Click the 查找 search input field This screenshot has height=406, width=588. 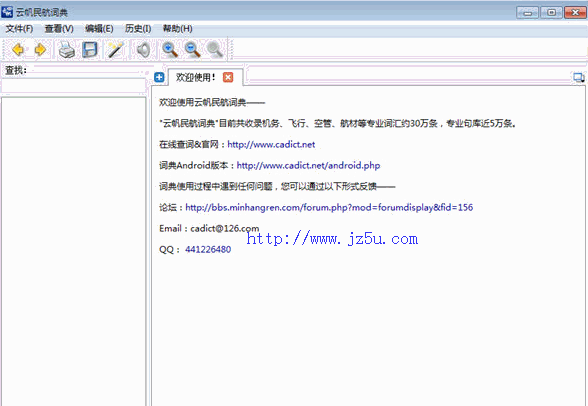tap(74, 86)
